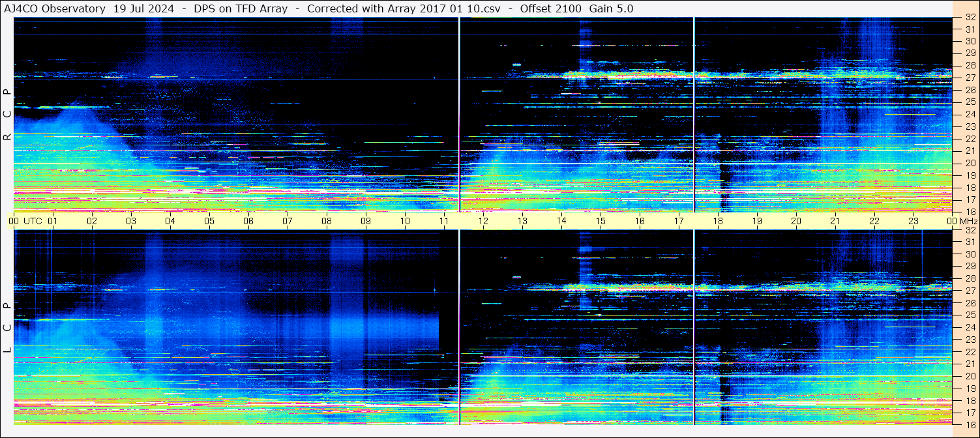Click the 09 hour label on the time axis
The width and height of the screenshot is (980, 438).
click(366, 221)
